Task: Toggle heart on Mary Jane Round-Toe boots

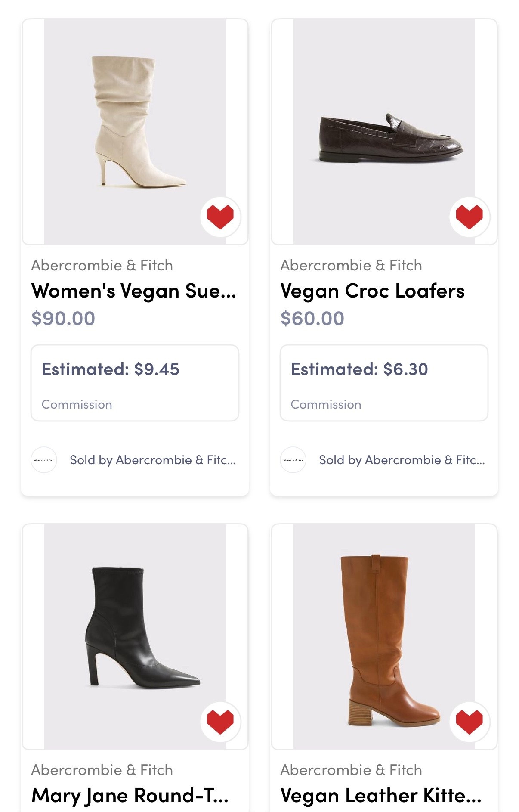Action: [x=220, y=722]
